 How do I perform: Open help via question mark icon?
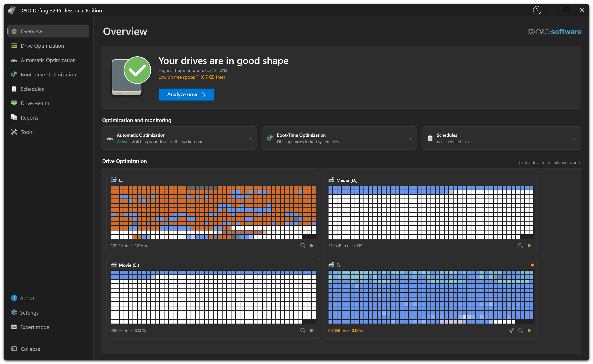pyautogui.click(x=537, y=10)
